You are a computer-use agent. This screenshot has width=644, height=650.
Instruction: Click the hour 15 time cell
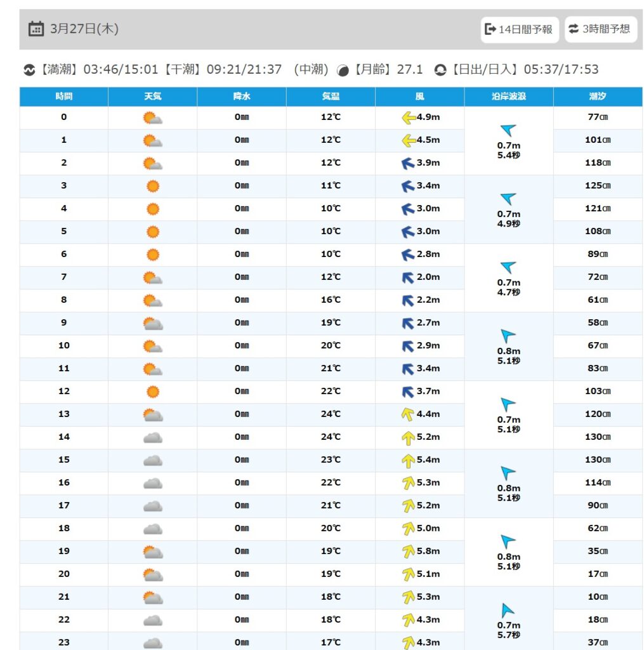(64, 460)
